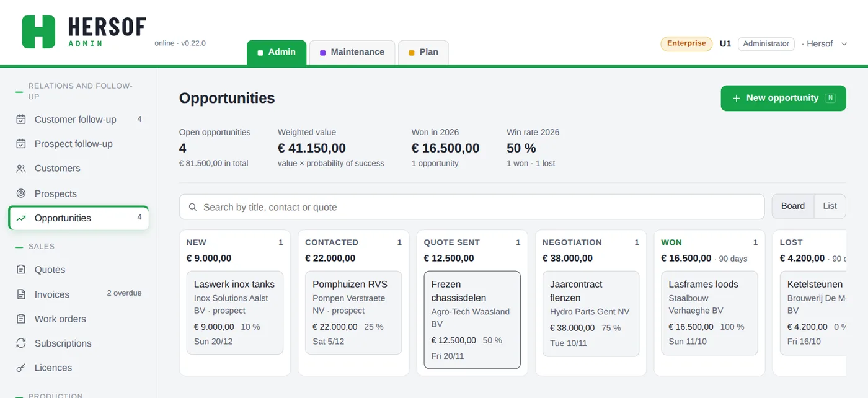
Task: Click the Invoices file icon
Action: [21, 294]
